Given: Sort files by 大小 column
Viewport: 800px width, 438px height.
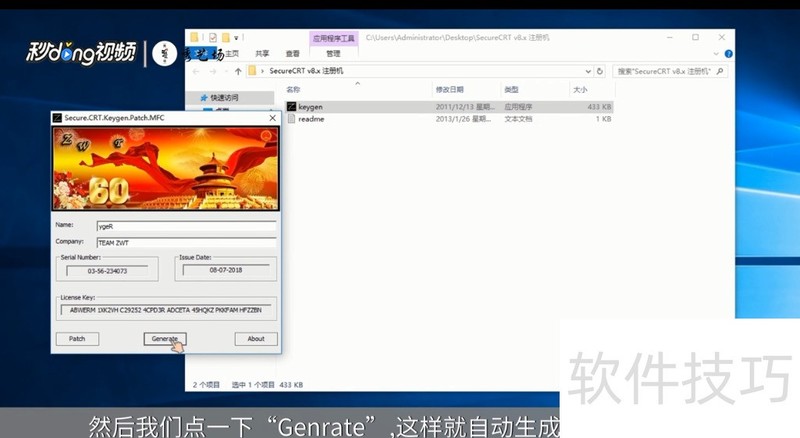Looking at the screenshot, I should [x=580, y=90].
